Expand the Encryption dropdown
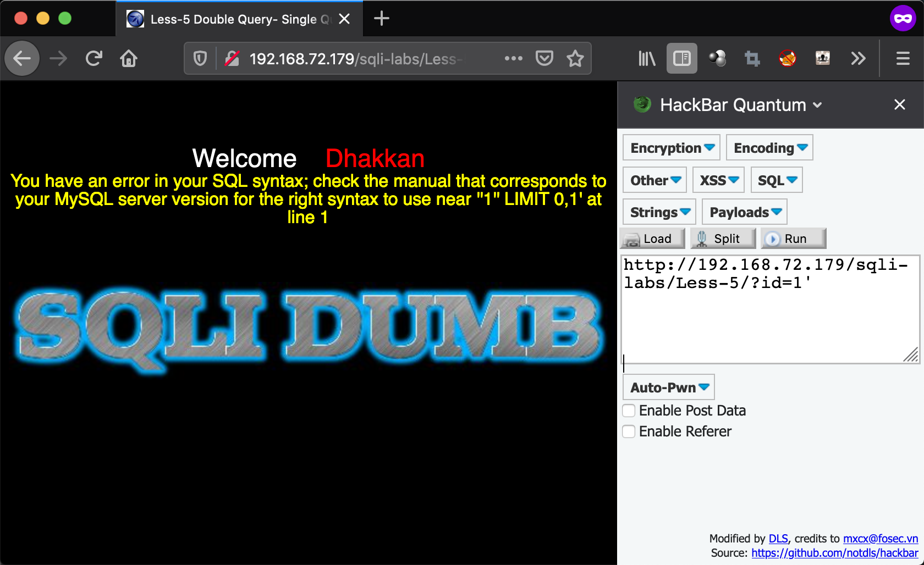The width and height of the screenshot is (924, 565). click(x=672, y=148)
